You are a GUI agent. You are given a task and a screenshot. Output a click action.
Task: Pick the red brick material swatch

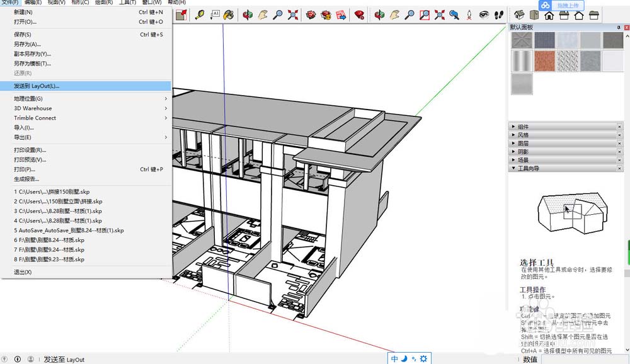pyautogui.click(x=544, y=61)
